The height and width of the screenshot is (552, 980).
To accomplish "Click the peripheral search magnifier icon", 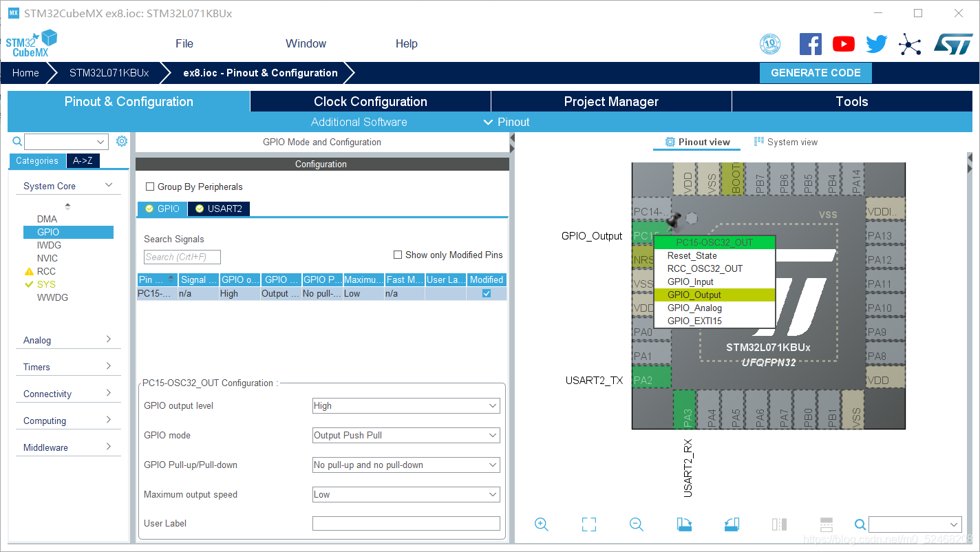I will [18, 141].
